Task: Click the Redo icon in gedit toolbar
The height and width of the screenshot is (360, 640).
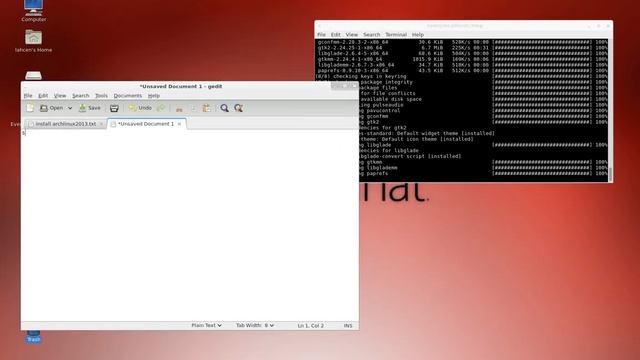Action: click(x=161, y=108)
